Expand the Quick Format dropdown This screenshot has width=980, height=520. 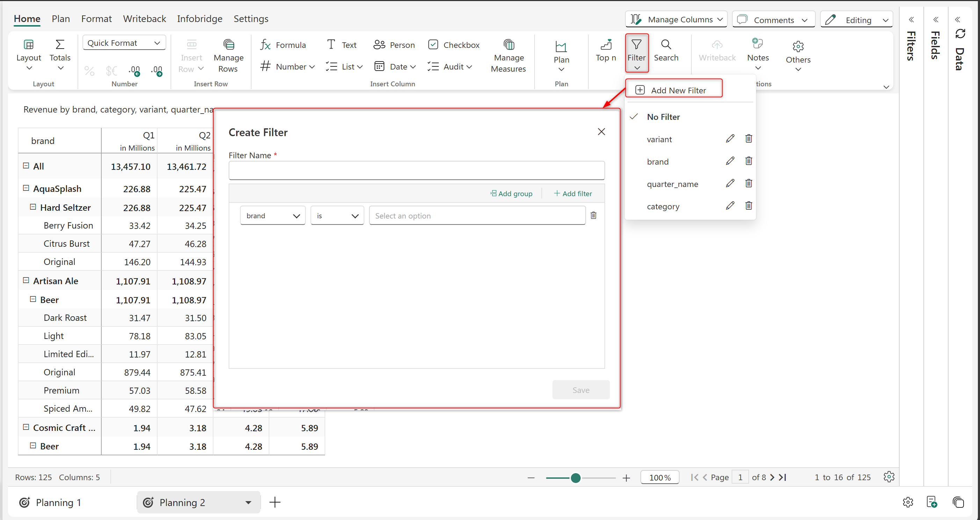click(124, 43)
